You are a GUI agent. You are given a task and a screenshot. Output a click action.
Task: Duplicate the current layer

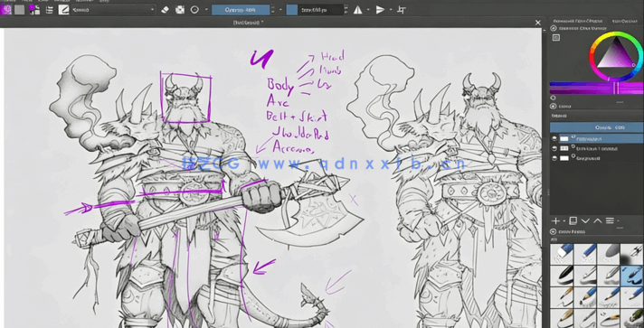573,220
